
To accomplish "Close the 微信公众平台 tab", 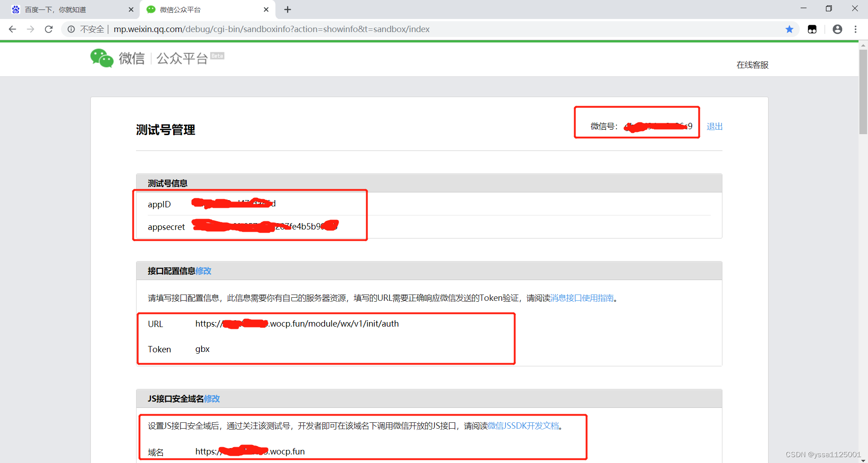I will coord(266,9).
